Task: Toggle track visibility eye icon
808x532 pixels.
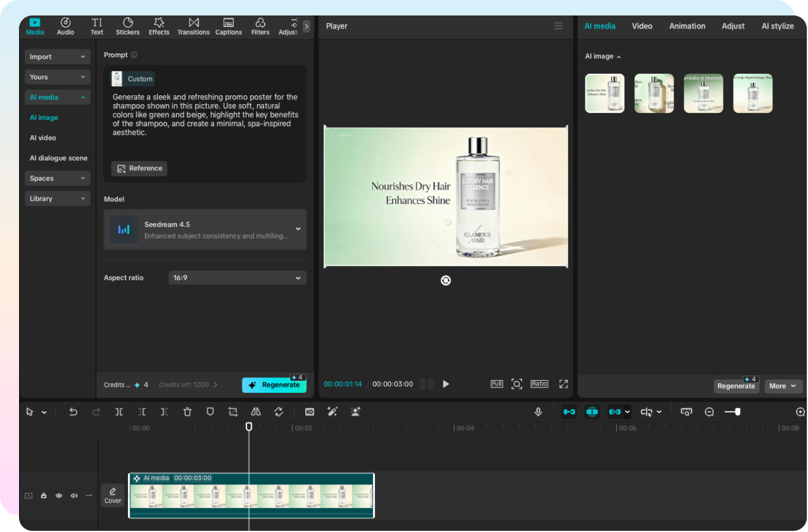Action: (59, 496)
